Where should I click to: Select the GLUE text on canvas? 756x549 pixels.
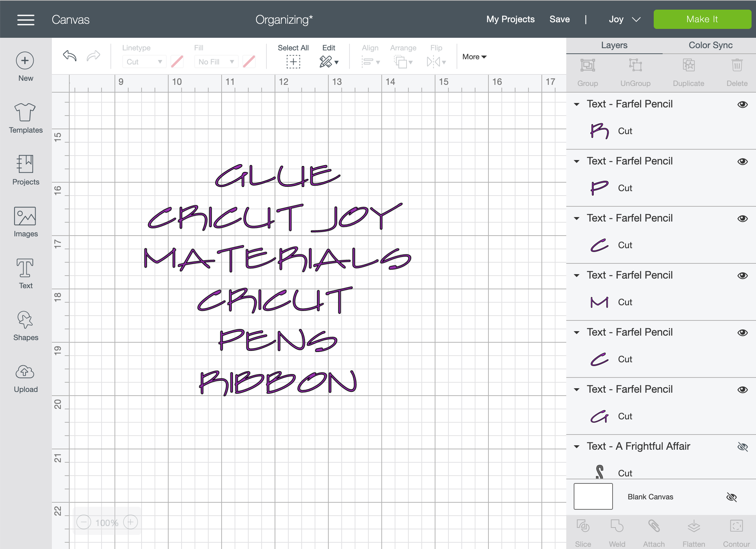pyautogui.click(x=278, y=176)
